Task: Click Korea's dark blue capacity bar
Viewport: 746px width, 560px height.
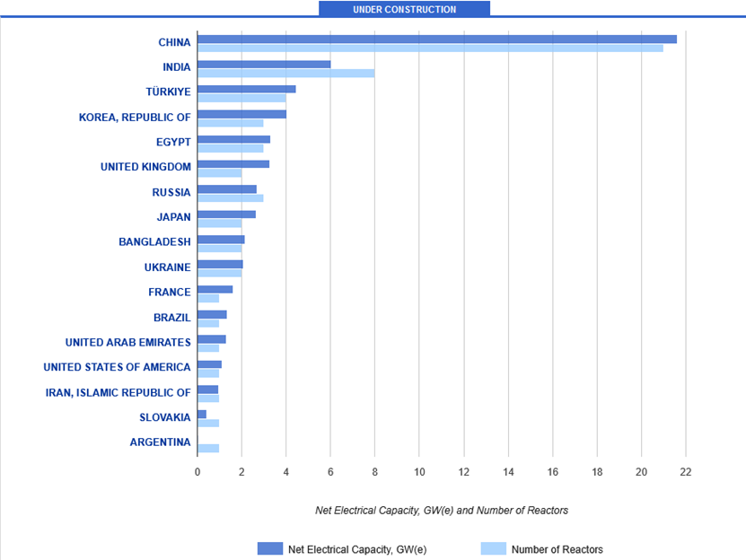Action: 242,114
